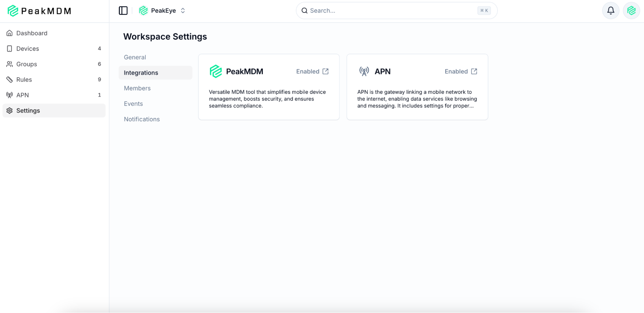Screen dimensions: 644x313
Task: Open the Rules section
Action: [24, 79]
